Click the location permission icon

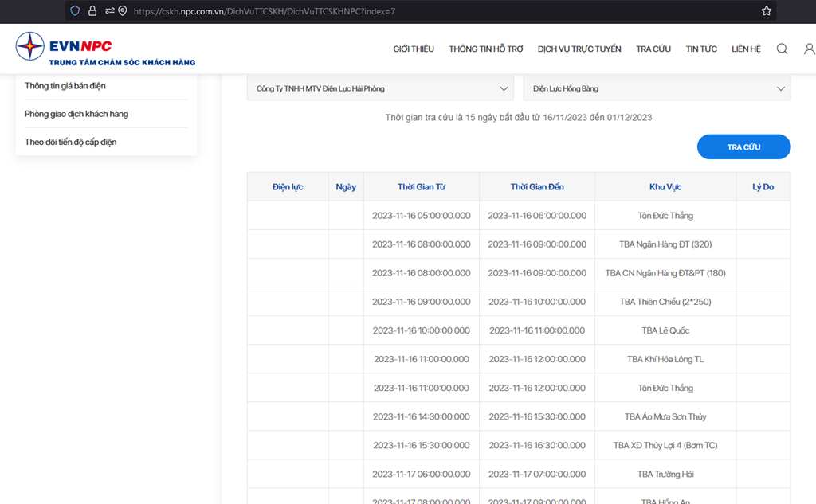pyautogui.click(x=123, y=11)
